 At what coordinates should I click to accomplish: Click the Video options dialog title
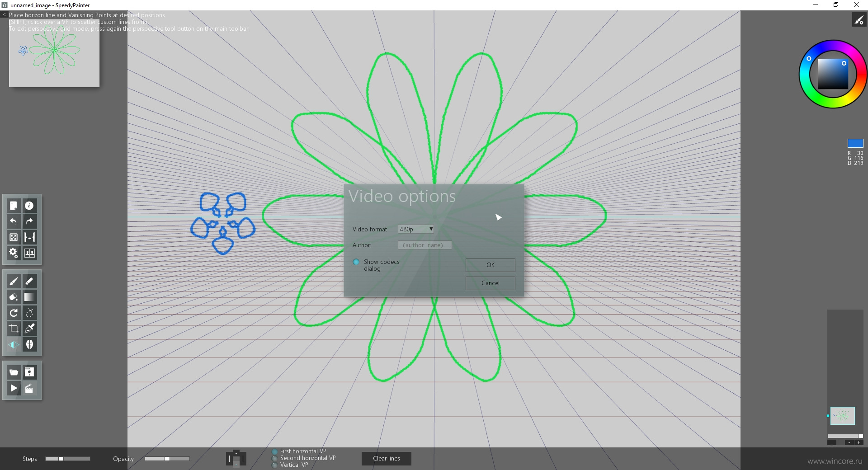pyautogui.click(x=402, y=197)
